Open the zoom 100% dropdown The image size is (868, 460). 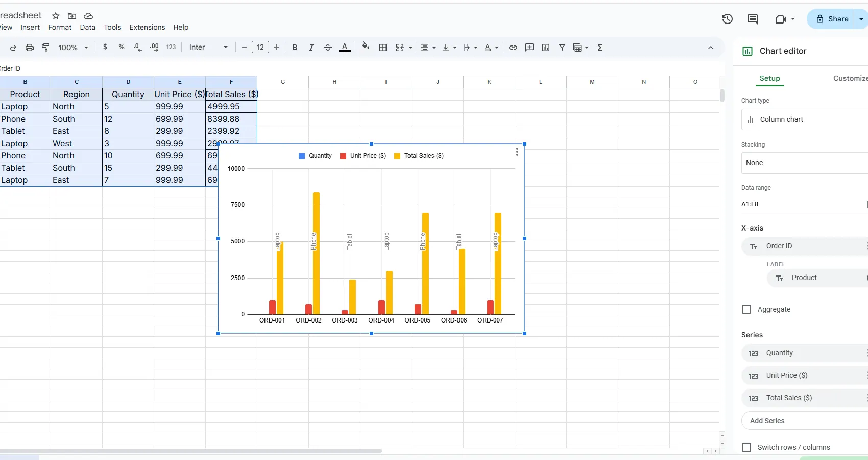click(73, 48)
